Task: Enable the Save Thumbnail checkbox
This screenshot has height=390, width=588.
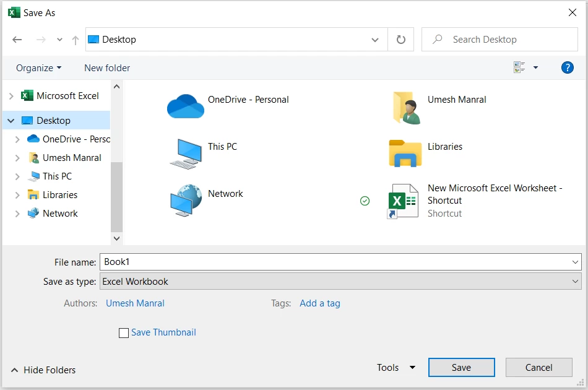Action: [x=124, y=332]
